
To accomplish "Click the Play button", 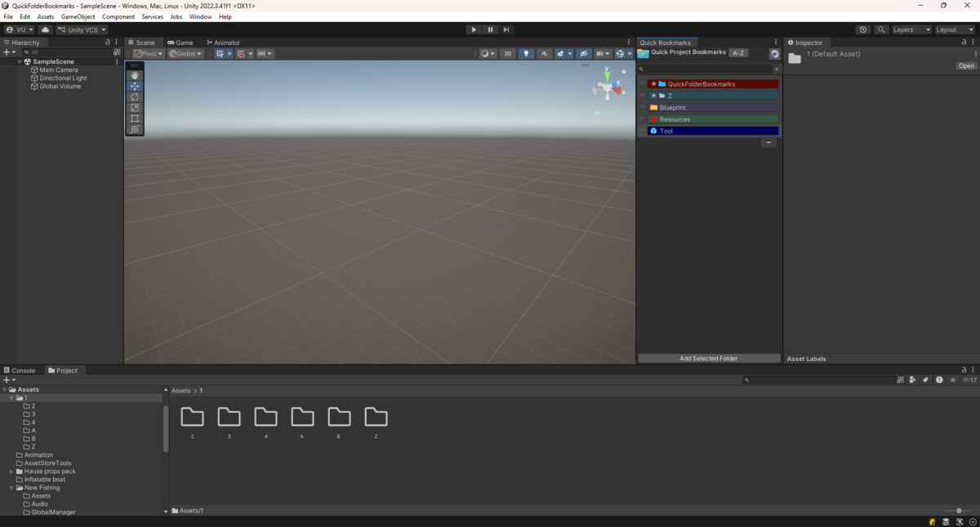I will [x=474, y=29].
